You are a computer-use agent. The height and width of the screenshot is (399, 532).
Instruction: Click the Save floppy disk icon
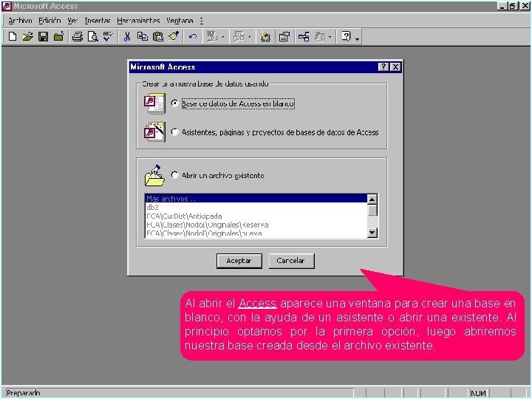click(43, 36)
